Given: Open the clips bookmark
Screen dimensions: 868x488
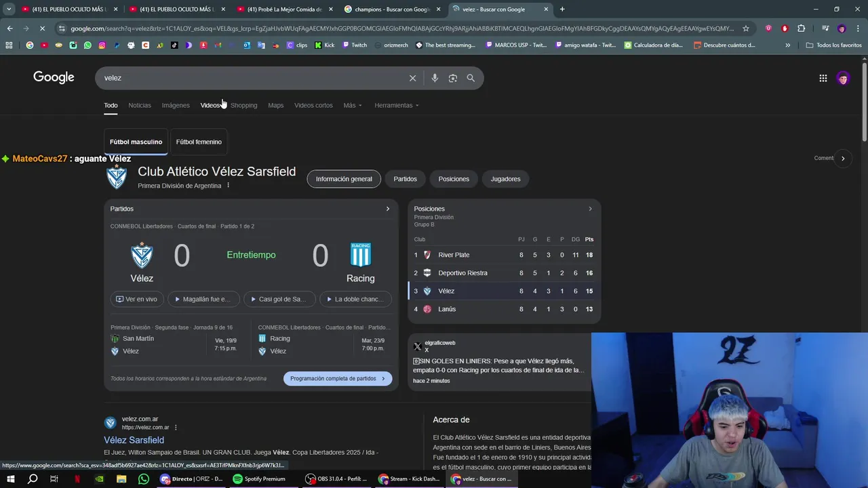Looking at the screenshot, I should 297,45.
